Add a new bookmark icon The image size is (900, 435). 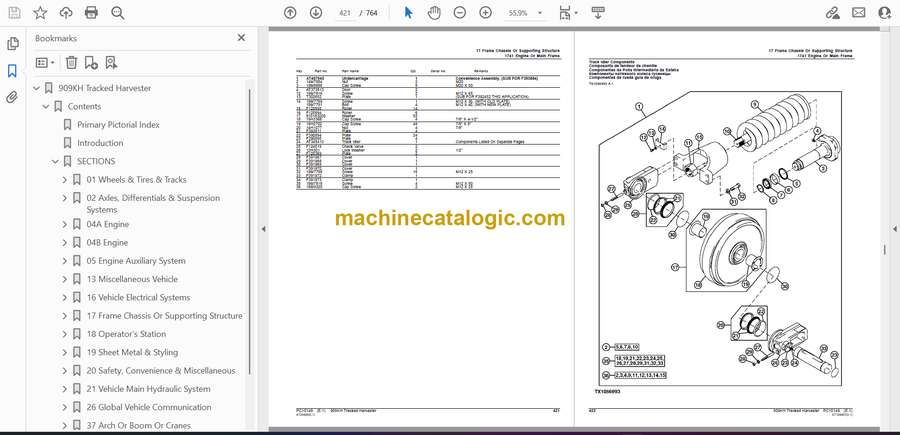(x=91, y=63)
